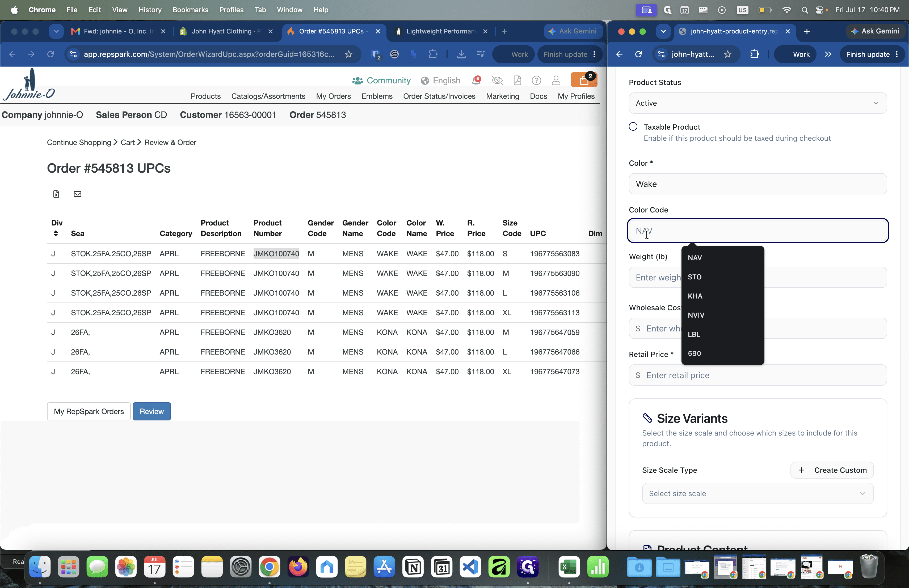
Task: Launch Excel from the dock
Action: pos(569,567)
